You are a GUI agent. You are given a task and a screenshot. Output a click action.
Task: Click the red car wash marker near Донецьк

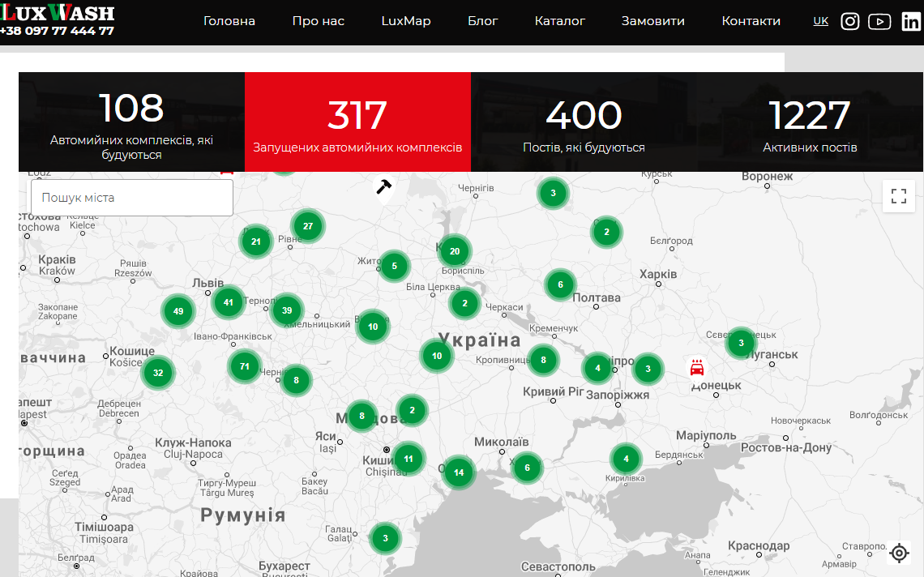695,365
